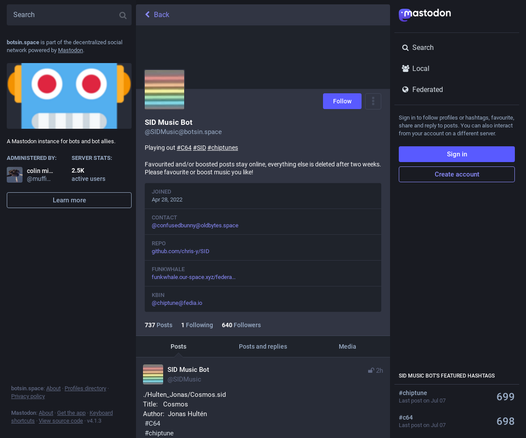Click the magnifier icon beside the right panel Search entry
Image resolution: width=526 pixels, height=438 pixels.
pos(405,48)
